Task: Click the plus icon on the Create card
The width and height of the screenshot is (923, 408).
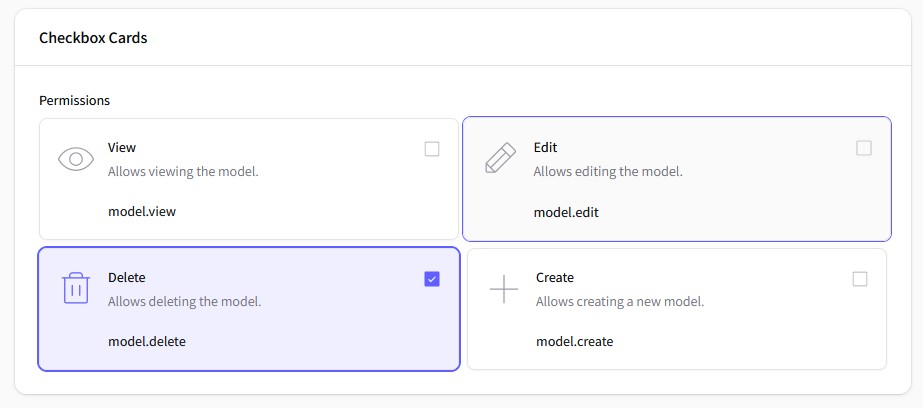Action: click(x=504, y=289)
